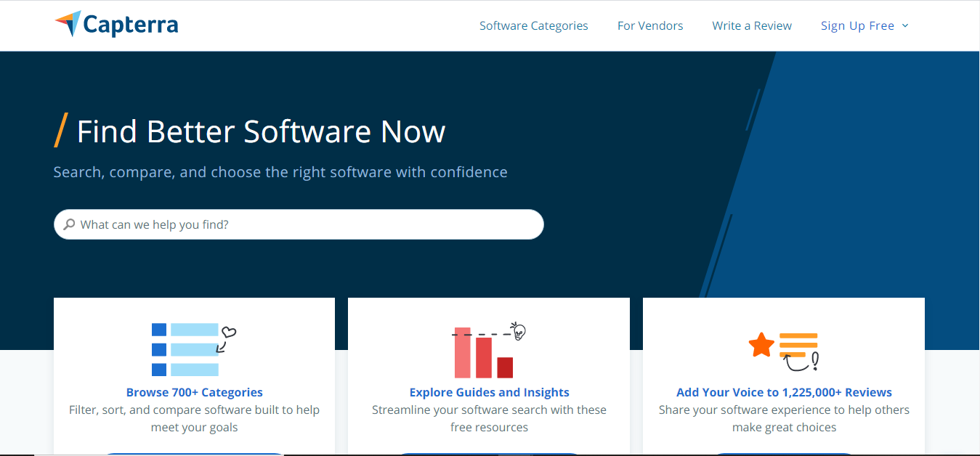
Task: Click the magnifier icon in search box
Action: click(69, 224)
